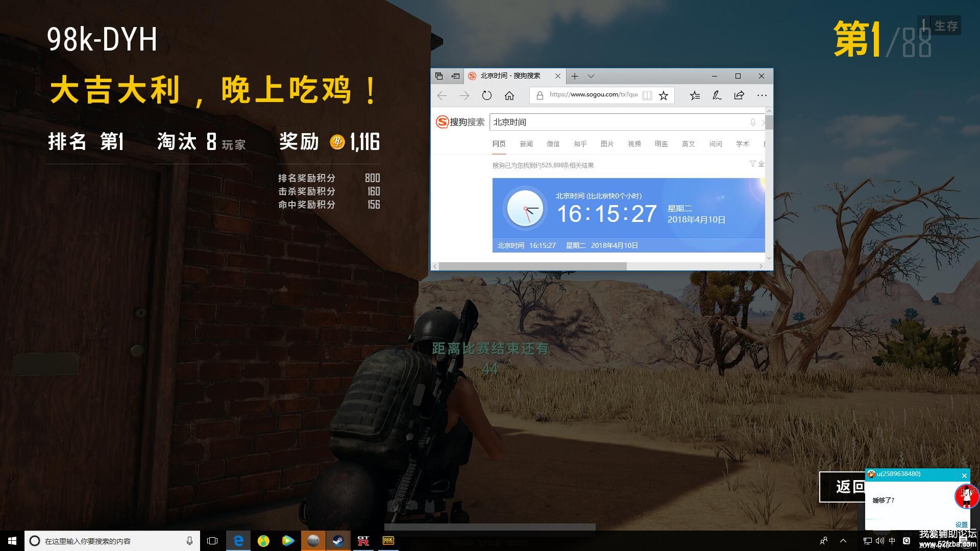Open the 问问 search tab
Viewport: 980px width, 551px height.
click(716, 144)
